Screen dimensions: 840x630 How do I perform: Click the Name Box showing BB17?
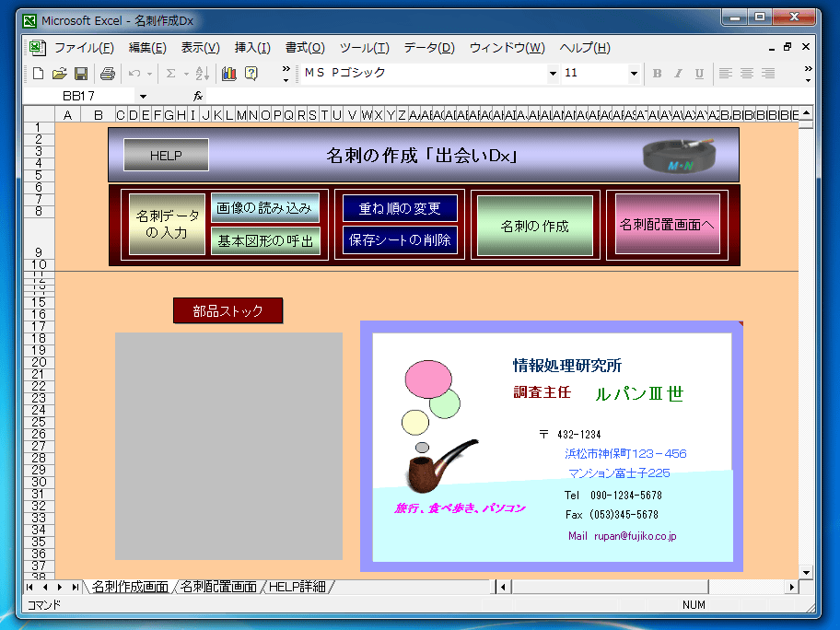pyautogui.click(x=79, y=97)
